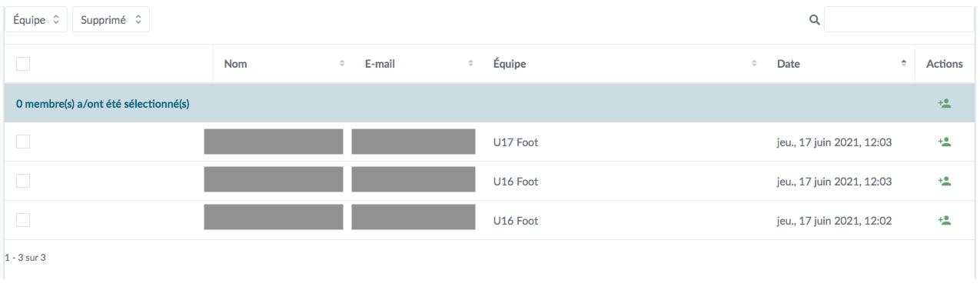The width and height of the screenshot is (980, 287).
Task: Click the U17 Foot team cell
Action: click(x=516, y=142)
